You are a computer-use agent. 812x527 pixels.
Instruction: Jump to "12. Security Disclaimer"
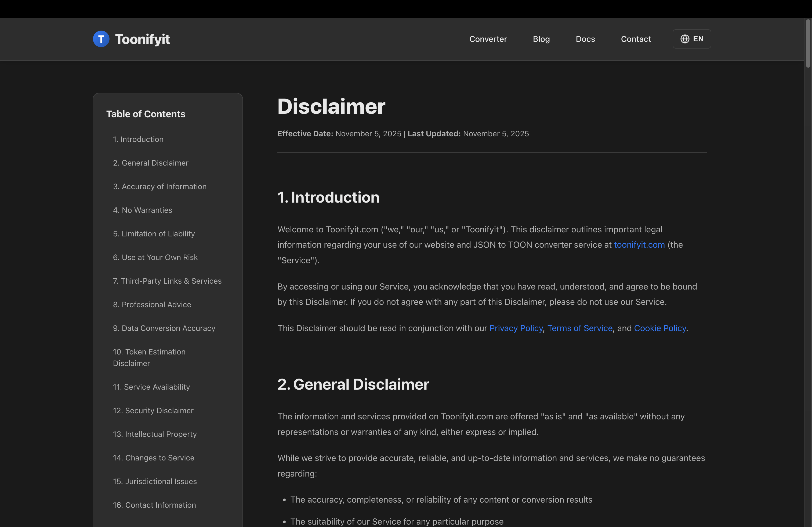pyautogui.click(x=153, y=411)
